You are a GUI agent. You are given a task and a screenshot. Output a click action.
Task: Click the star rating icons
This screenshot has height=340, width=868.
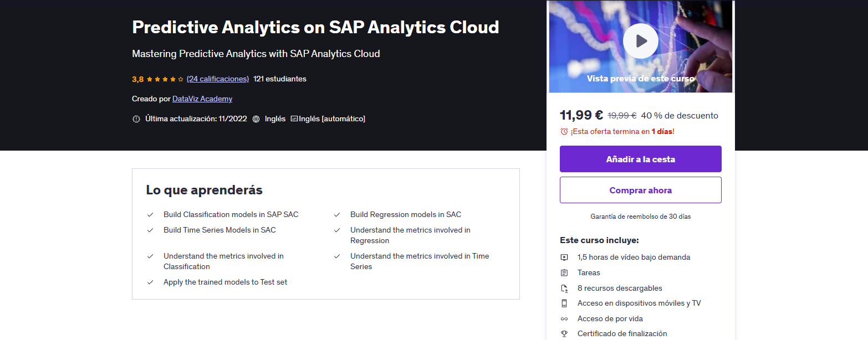165,79
